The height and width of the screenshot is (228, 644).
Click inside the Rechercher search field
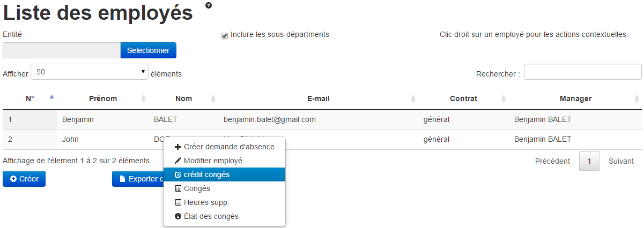pyautogui.click(x=582, y=72)
